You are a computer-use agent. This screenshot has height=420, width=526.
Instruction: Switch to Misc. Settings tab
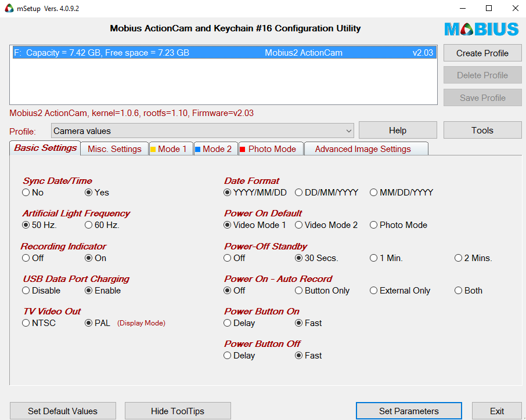(114, 149)
